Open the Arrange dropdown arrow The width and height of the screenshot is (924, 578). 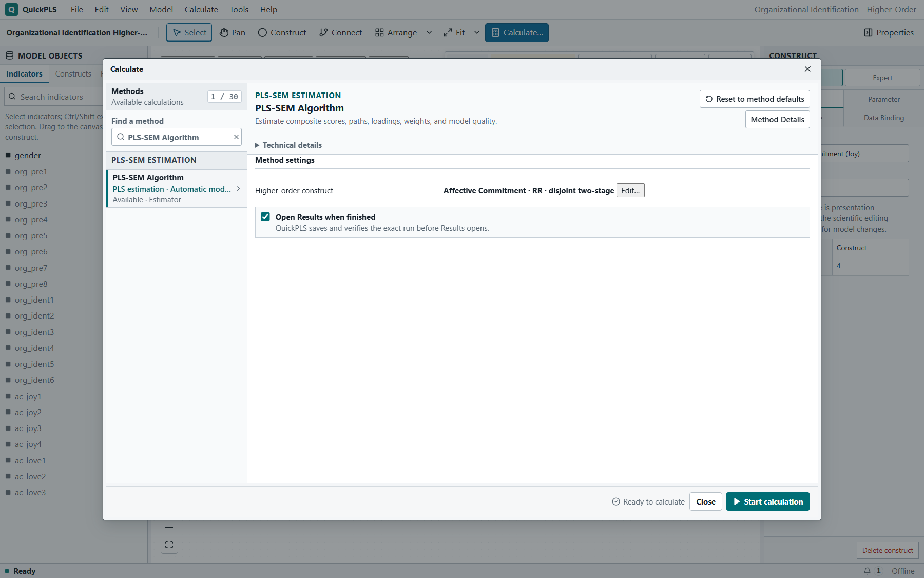tap(429, 32)
